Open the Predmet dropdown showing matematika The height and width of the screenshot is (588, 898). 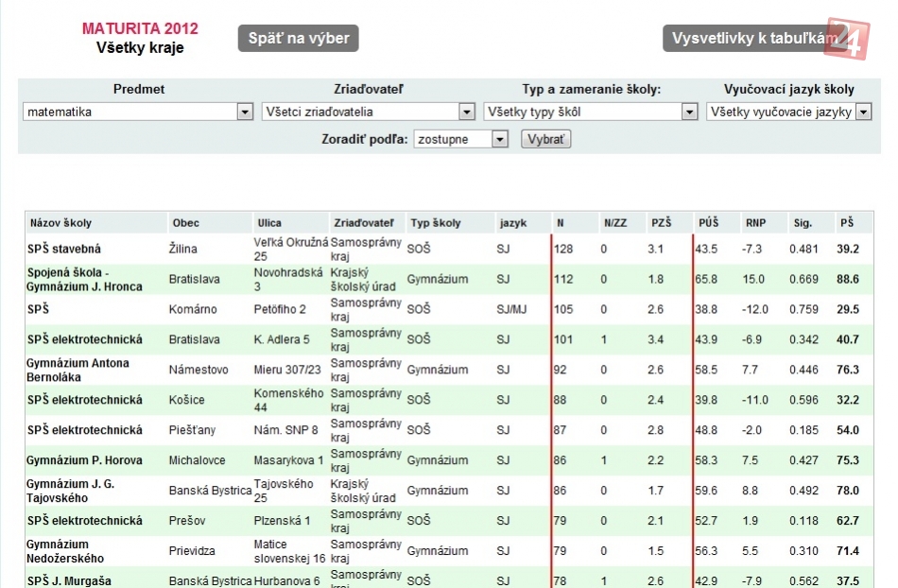(137, 112)
